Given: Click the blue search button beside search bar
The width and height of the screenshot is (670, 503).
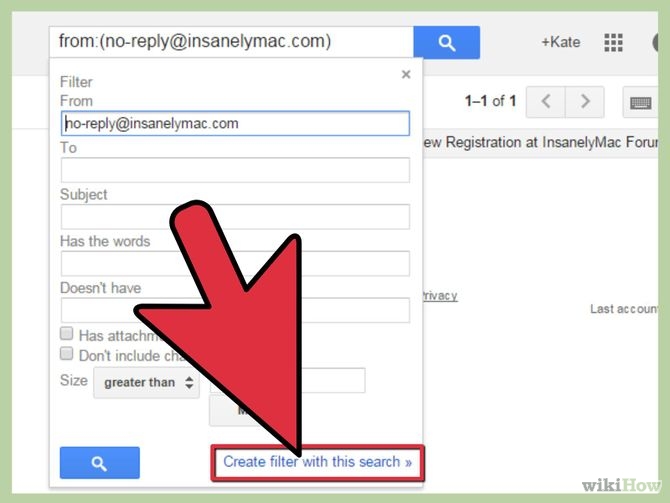Looking at the screenshot, I should coord(447,42).
